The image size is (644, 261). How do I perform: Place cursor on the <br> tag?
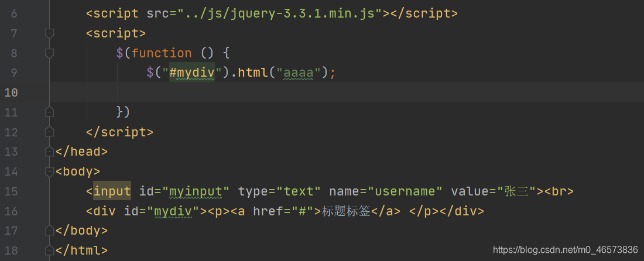click(559, 191)
